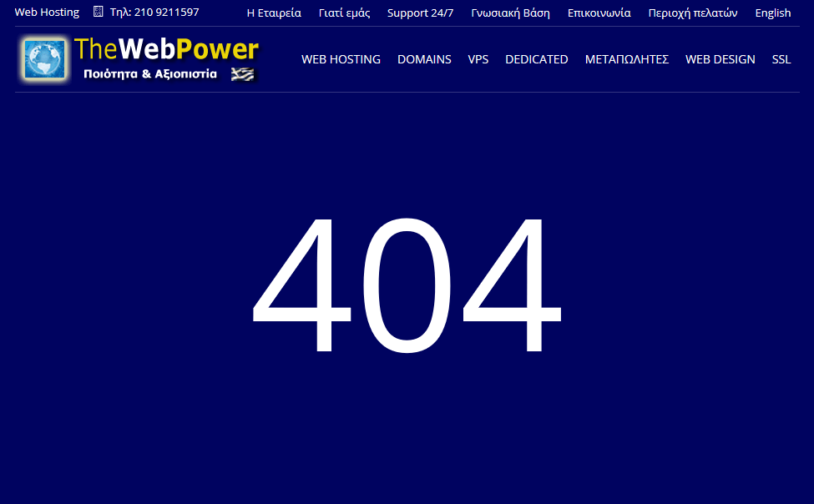The height and width of the screenshot is (504, 814).
Task: Open Support 24/7 link
Action: click(420, 13)
